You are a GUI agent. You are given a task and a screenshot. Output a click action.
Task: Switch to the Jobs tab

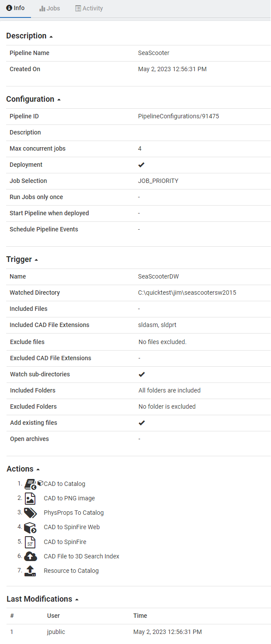(50, 8)
